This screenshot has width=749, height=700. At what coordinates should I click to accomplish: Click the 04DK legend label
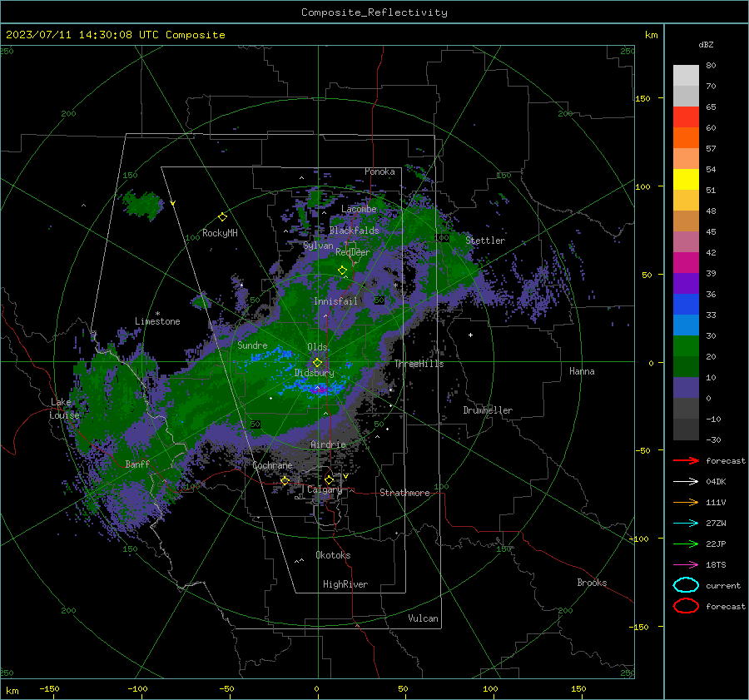click(x=716, y=482)
